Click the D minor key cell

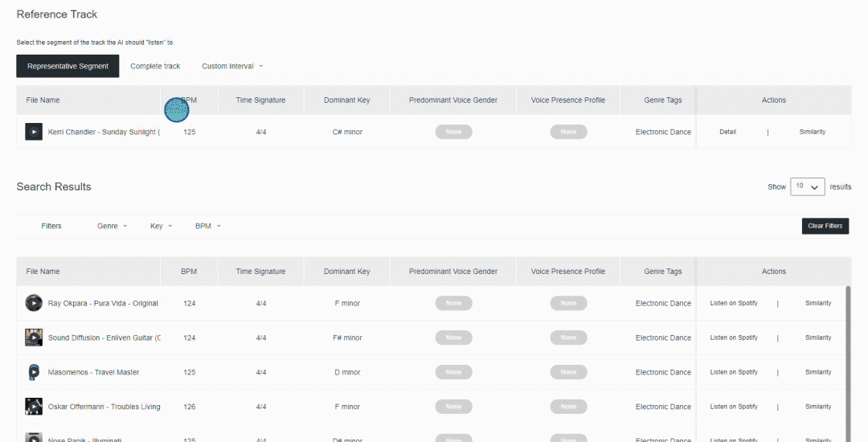(347, 372)
